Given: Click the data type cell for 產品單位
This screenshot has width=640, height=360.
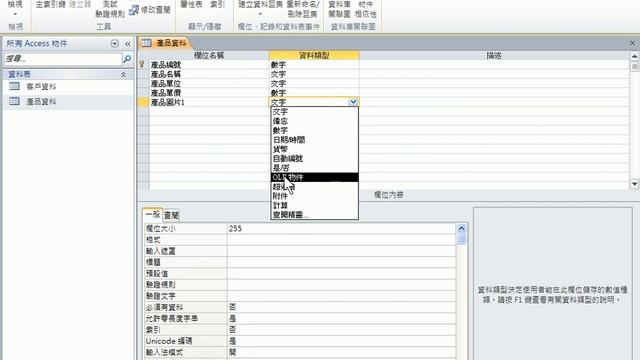Looking at the screenshot, I should coord(314,83).
